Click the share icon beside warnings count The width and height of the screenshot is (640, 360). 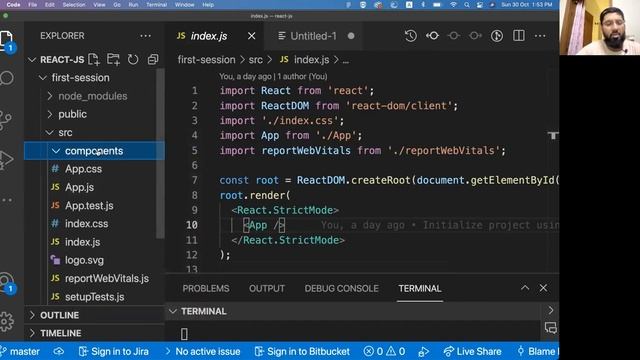[x=424, y=351]
